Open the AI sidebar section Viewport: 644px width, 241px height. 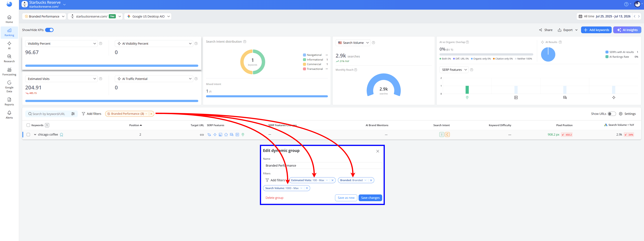coord(9,46)
